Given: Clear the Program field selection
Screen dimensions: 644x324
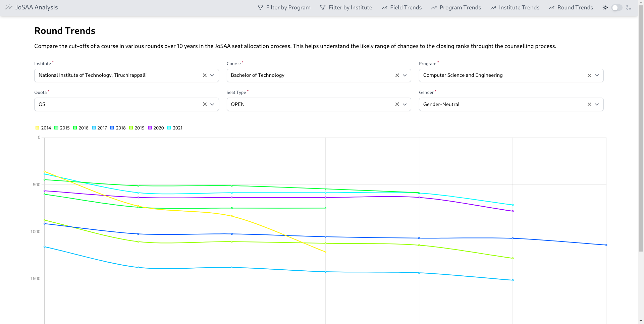Looking at the screenshot, I should point(589,75).
